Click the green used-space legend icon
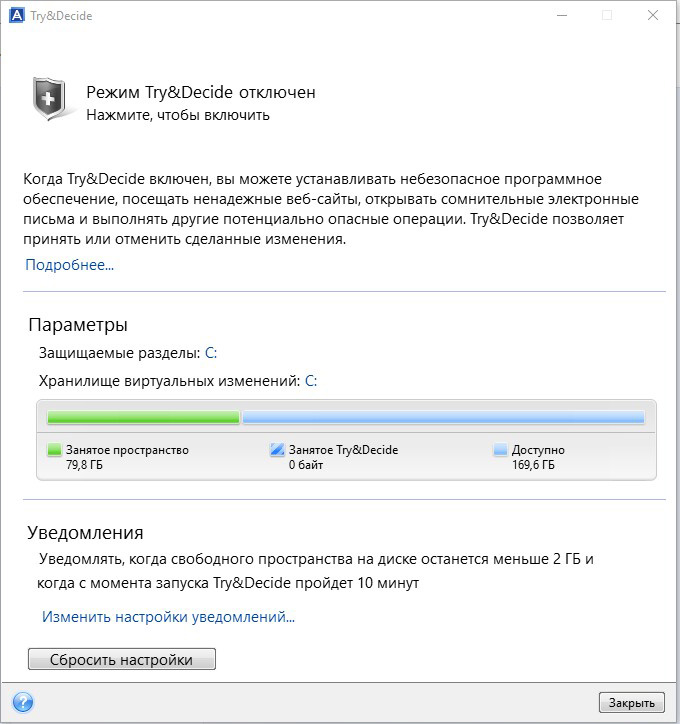This screenshot has width=680, height=724. pyautogui.click(x=54, y=450)
